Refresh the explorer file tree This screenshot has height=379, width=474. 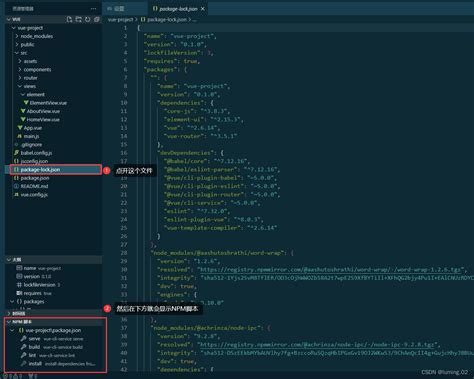[87, 19]
